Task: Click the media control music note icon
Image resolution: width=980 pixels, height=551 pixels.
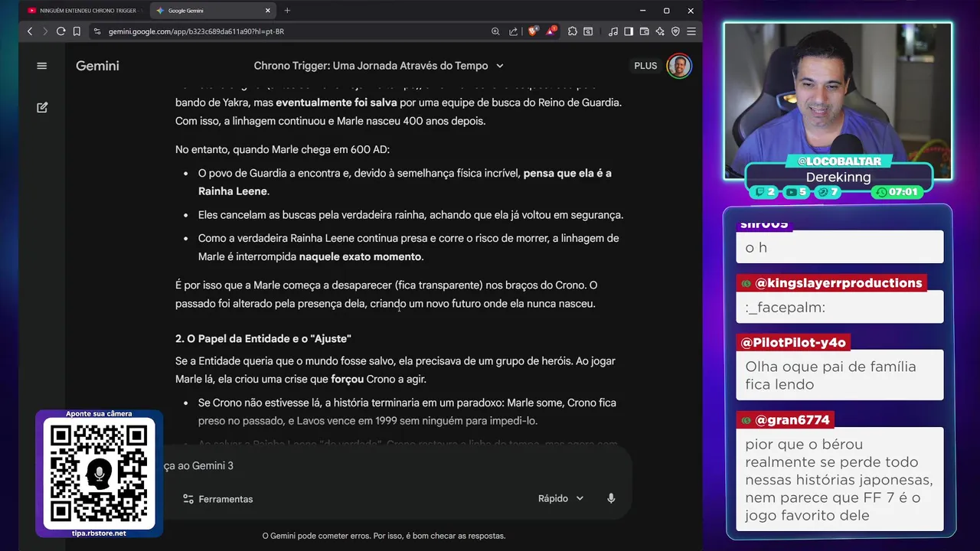Action: [612, 31]
